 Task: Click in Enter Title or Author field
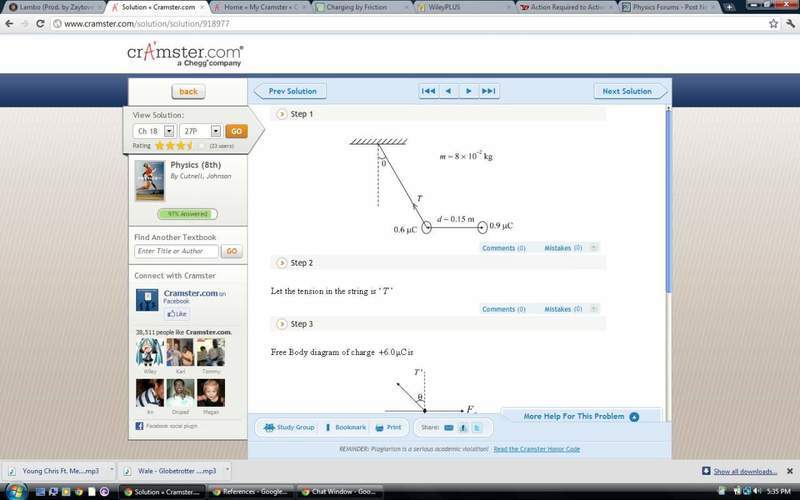point(176,251)
